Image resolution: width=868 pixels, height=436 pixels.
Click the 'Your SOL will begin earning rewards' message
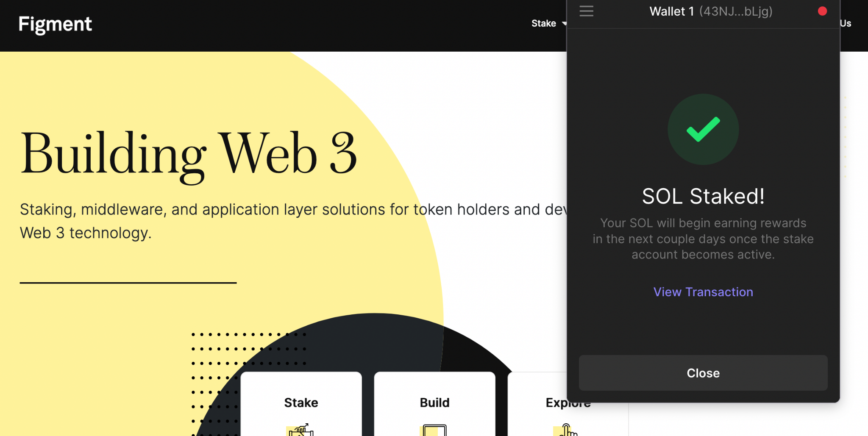pyautogui.click(x=703, y=239)
